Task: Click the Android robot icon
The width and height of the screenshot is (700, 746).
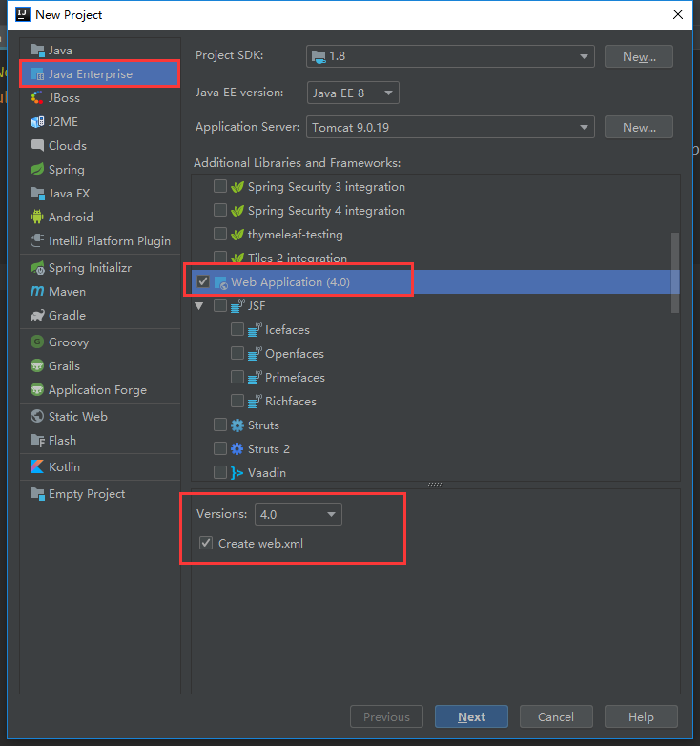Action: (37, 217)
